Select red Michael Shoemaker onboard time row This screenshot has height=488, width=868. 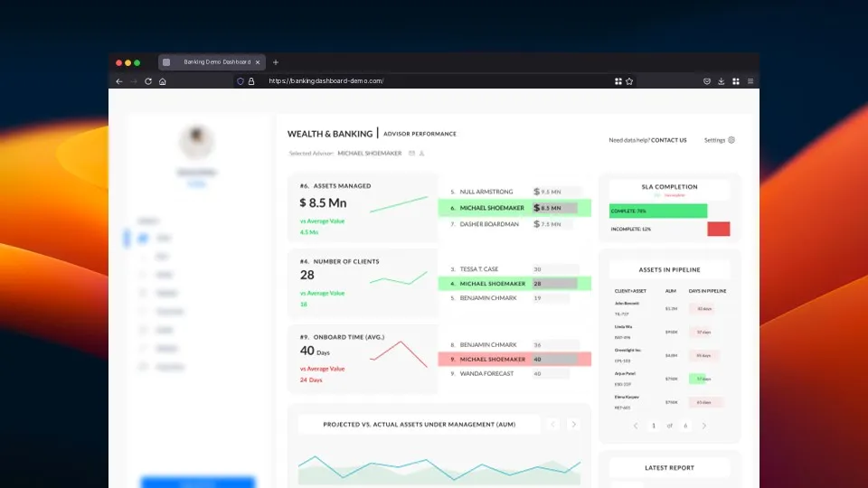(x=514, y=359)
